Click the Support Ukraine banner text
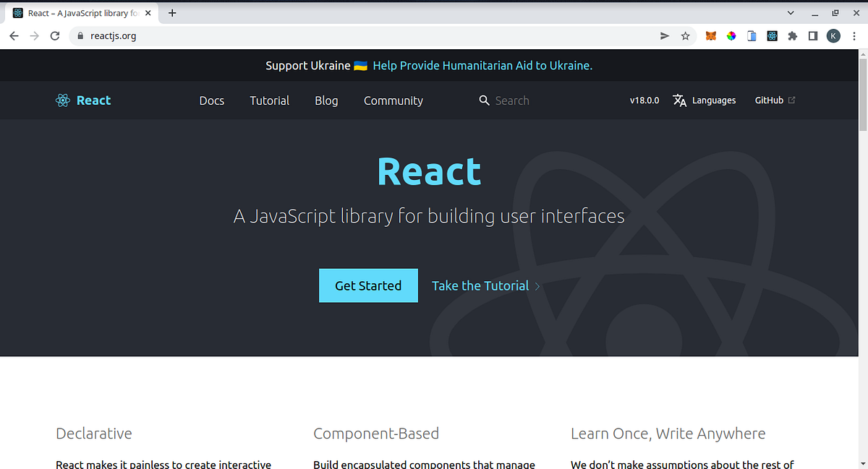Viewport: 868px width, 469px height. [309, 66]
